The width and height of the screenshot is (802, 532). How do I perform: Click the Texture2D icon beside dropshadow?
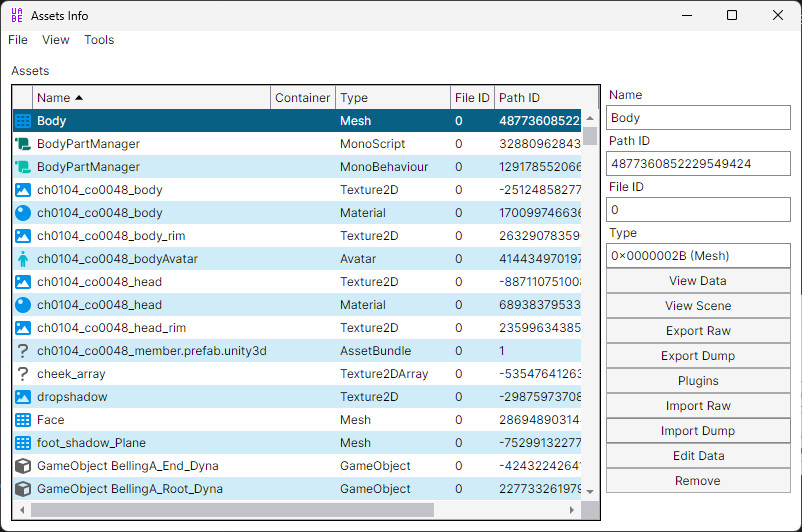click(x=23, y=397)
